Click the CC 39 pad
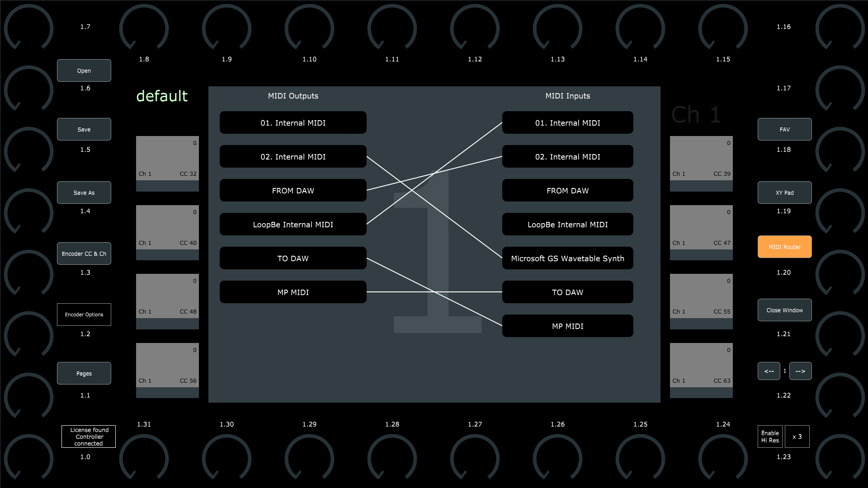The width and height of the screenshot is (868, 488). [701, 164]
